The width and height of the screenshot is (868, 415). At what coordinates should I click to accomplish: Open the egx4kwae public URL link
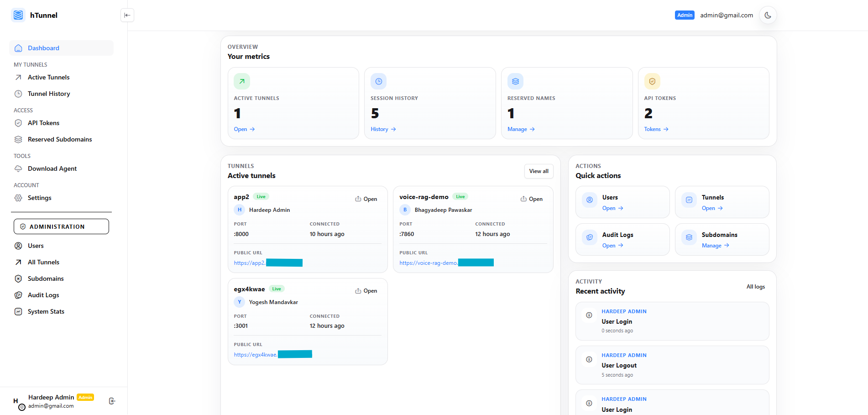pyautogui.click(x=256, y=354)
